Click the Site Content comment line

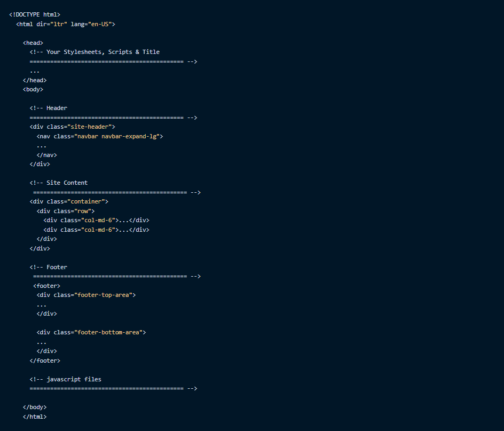pyautogui.click(x=59, y=183)
